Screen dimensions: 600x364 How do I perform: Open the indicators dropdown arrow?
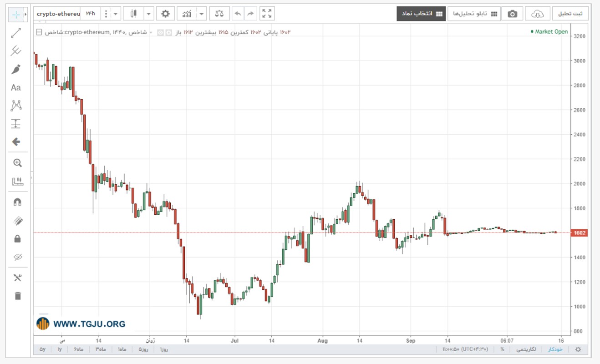202,14
